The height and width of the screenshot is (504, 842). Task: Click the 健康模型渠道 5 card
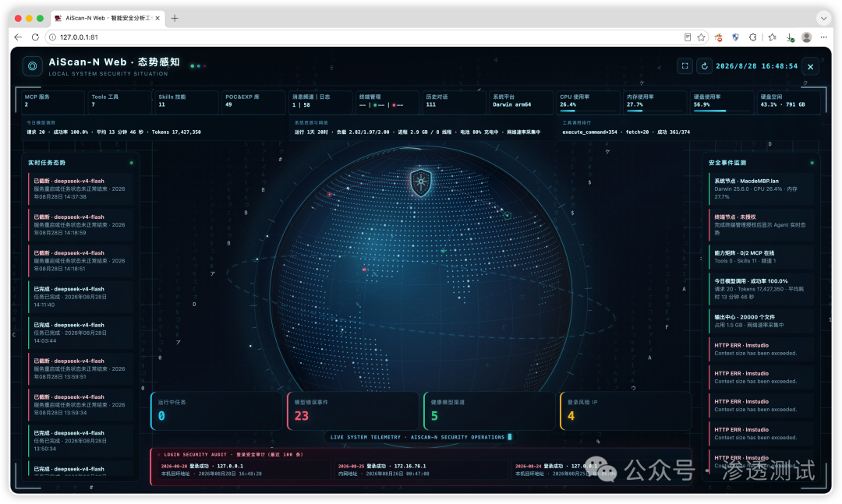489,411
